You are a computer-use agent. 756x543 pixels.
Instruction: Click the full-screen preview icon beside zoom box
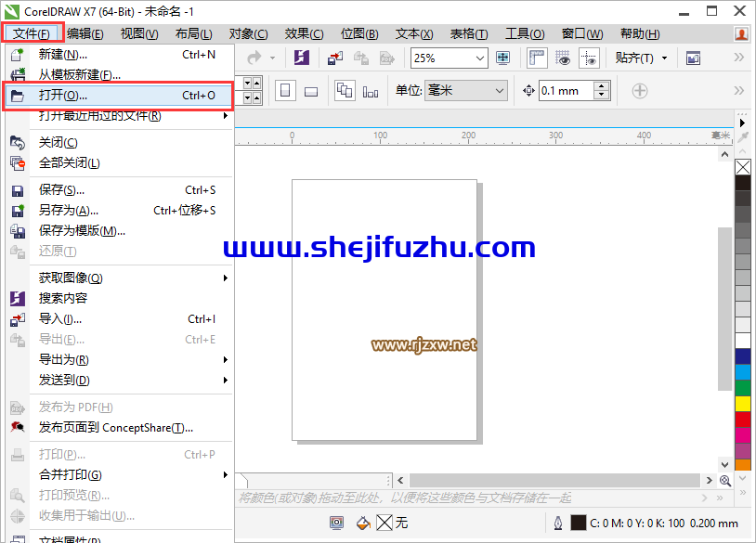click(502, 58)
